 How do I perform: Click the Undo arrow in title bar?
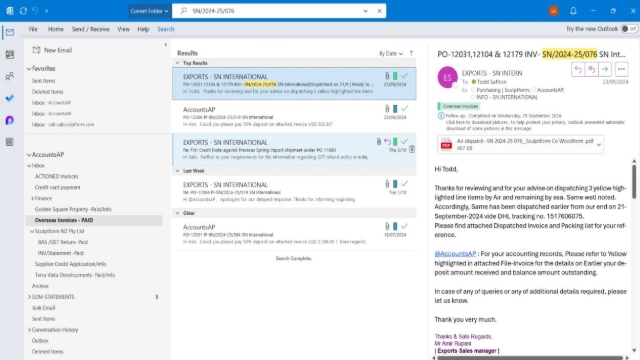35,11
